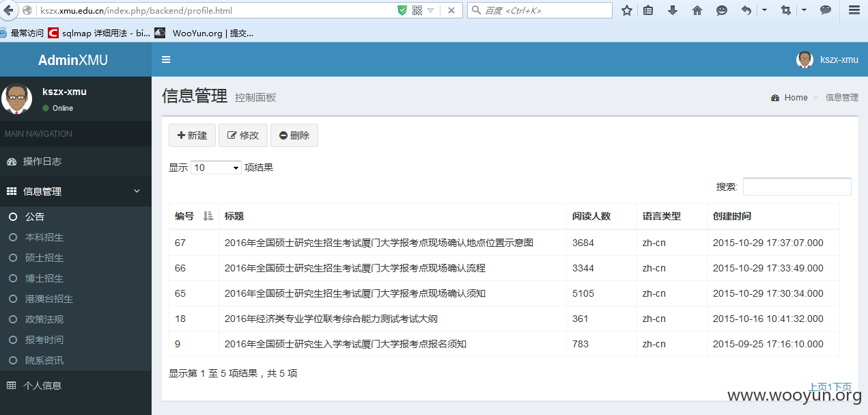Open the WooYun.org bookmark
Screen dimensions: 868x415
[x=204, y=33]
